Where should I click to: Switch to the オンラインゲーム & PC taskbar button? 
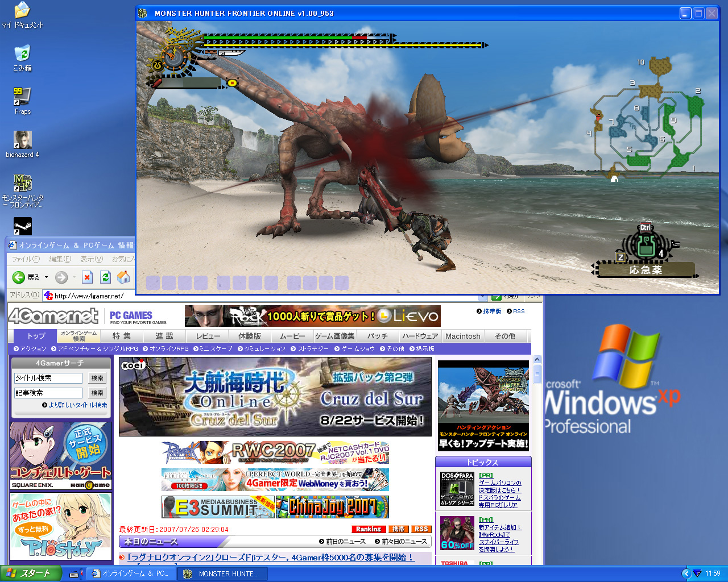coord(131,573)
